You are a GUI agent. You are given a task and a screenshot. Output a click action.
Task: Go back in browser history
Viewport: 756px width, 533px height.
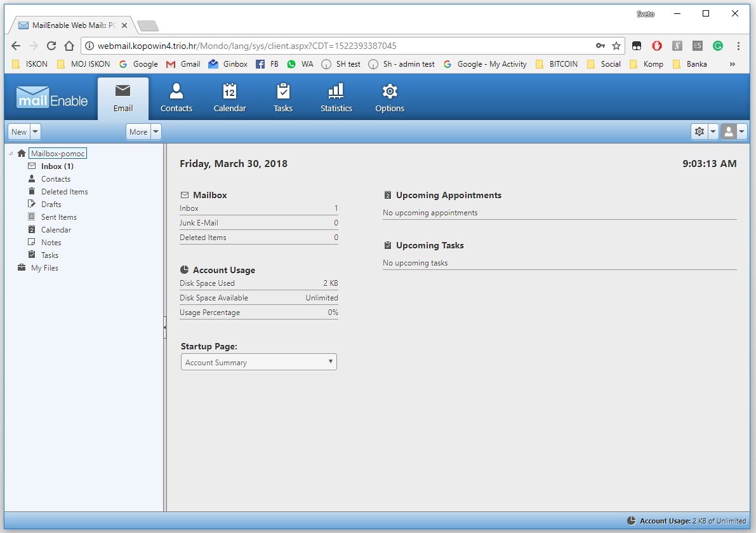(16, 46)
